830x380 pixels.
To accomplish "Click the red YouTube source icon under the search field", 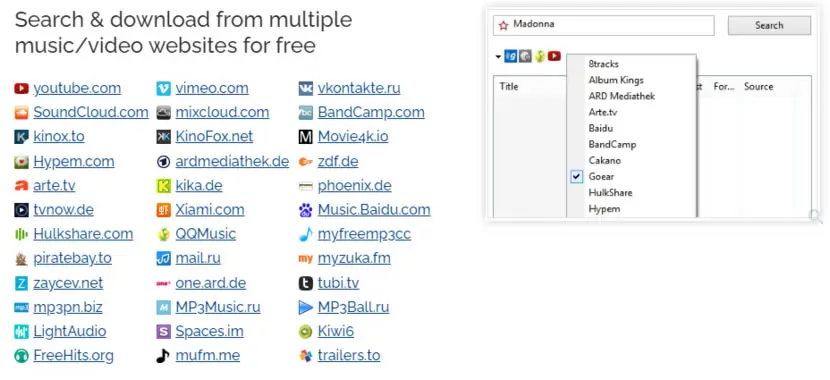I will tap(554, 56).
